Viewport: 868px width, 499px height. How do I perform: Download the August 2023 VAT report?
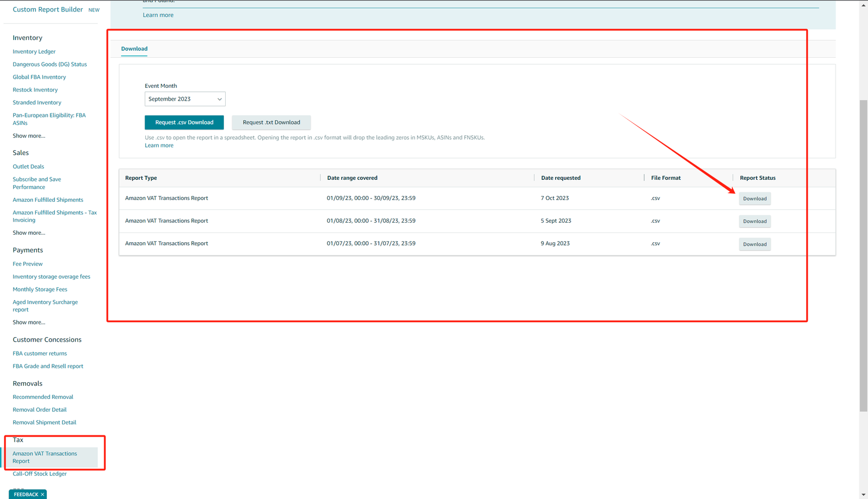tap(755, 221)
